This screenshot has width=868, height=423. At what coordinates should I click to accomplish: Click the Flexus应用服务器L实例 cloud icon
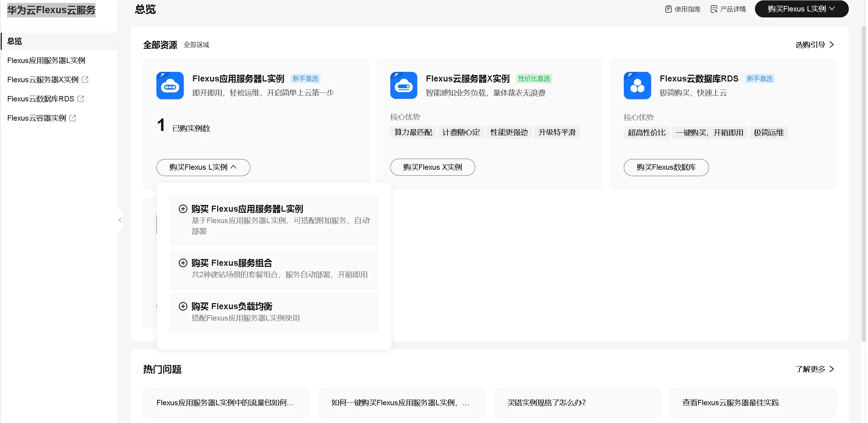pyautogui.click(x=170, y=85)
